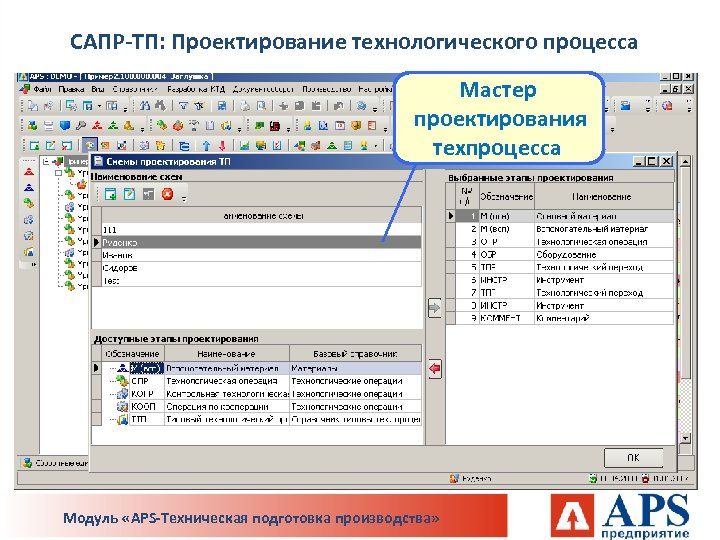Click the printer icon in the top toolbar
The image size is (720, 540).
click(x=245, y=107)
